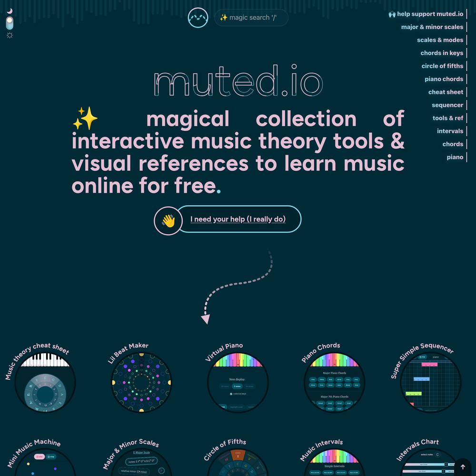
Task: Open cheat sheet nav link
Action: click(x=446, y=92)
